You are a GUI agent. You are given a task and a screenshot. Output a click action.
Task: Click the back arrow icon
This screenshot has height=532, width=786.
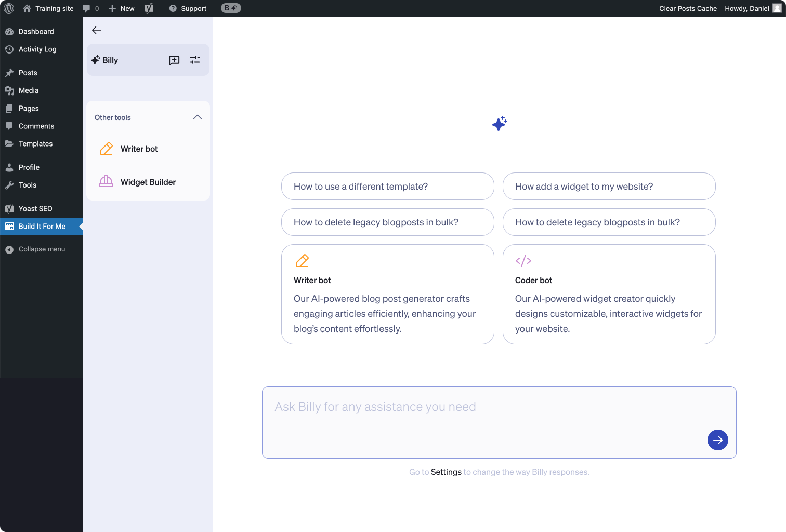pyautogui.click(x=97, y=30)
